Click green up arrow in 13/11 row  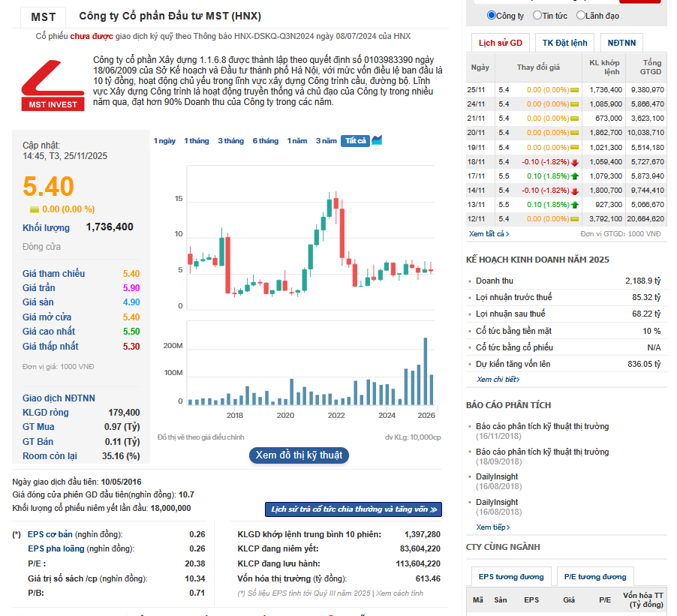point(575,205)
